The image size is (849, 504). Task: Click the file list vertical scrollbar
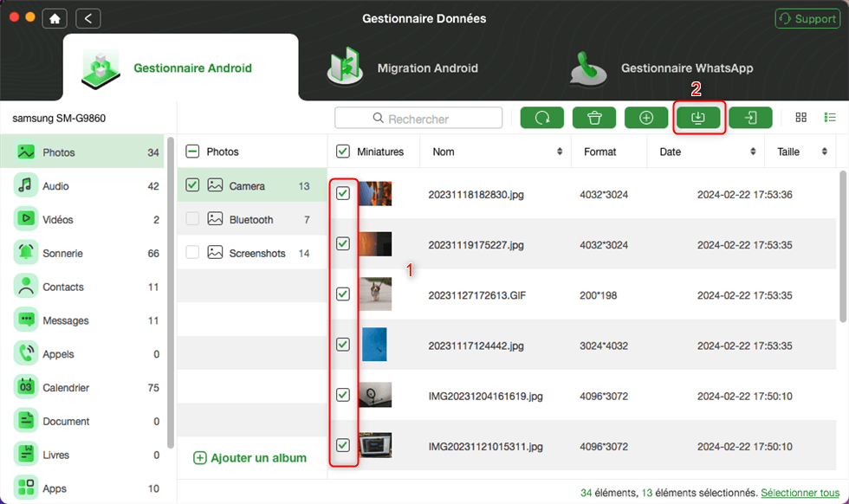click(843, 260)
